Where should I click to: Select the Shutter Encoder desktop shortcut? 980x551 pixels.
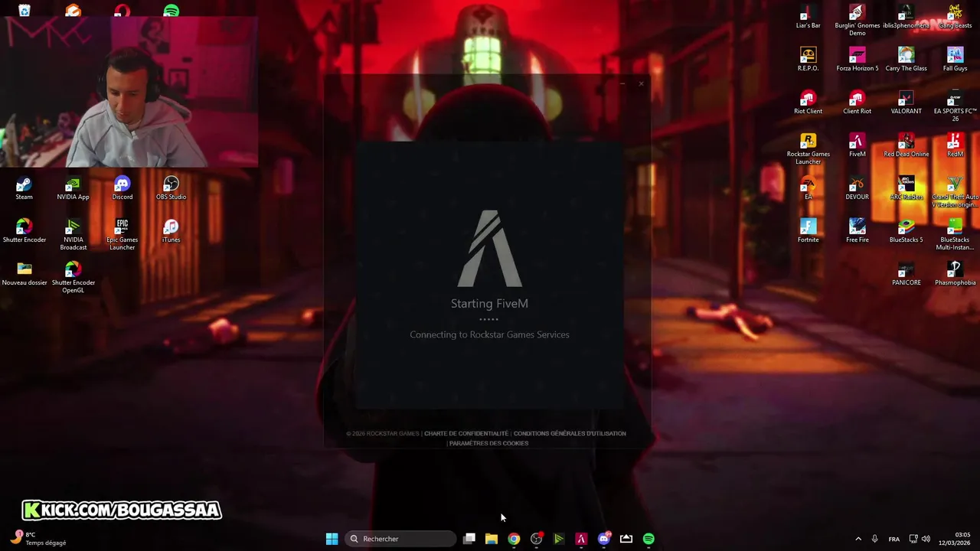tap(24, 230)
